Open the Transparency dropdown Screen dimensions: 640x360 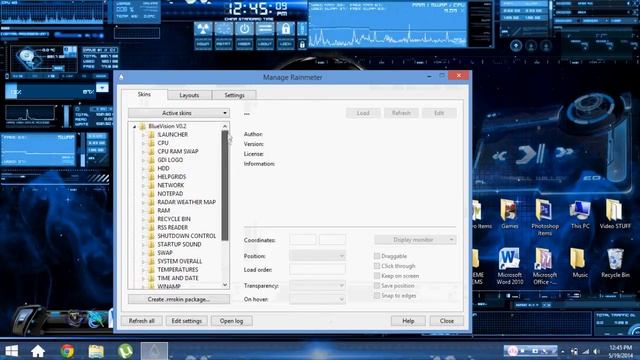click(317, 286)
